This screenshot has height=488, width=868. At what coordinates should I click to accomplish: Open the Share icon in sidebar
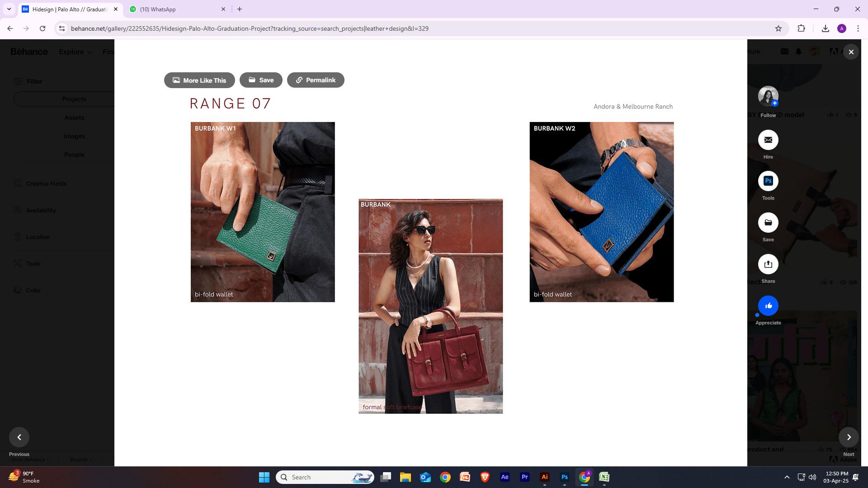point(768,264)
